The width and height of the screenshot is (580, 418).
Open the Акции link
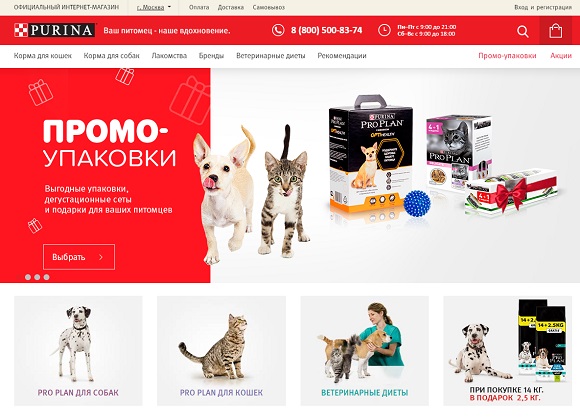pos(561,56)
